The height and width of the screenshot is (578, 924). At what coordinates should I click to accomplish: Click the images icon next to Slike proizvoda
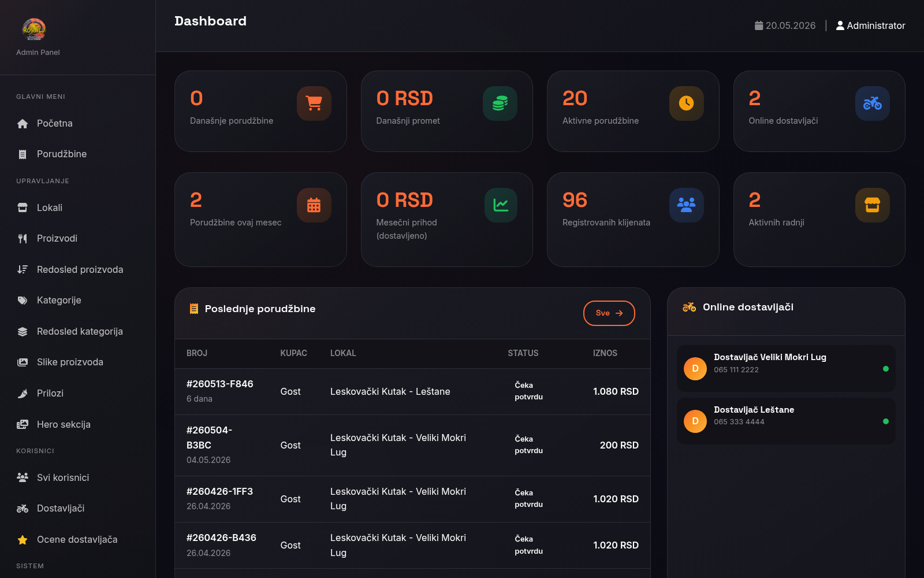pyautogui.click(x=23, y=362)
